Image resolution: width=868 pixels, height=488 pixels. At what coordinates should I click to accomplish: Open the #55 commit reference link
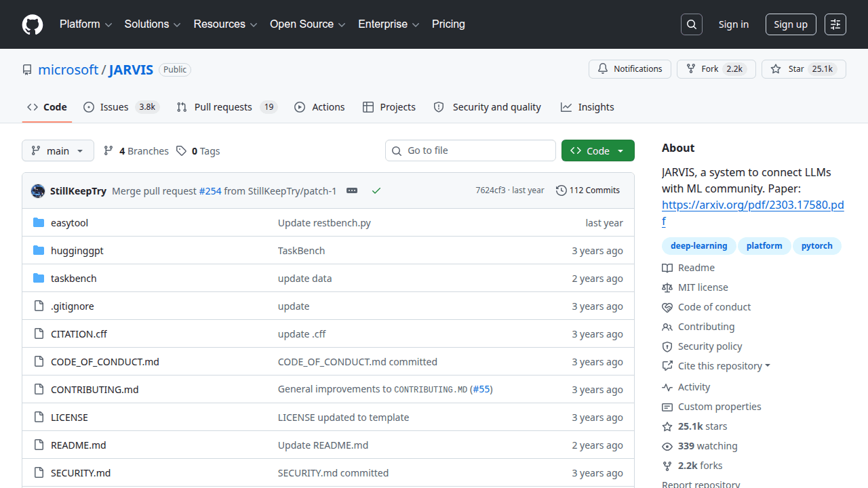pyautogui.click(x=481, y=389)
